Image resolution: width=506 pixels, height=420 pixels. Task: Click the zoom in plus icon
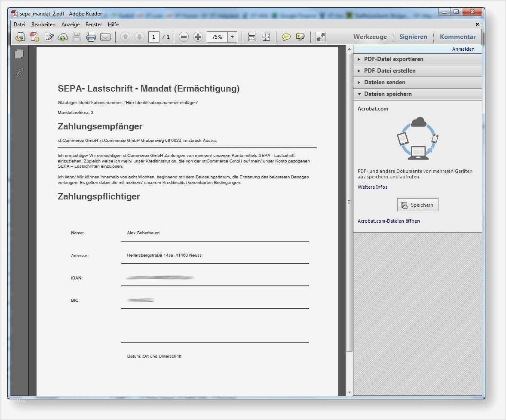point(198,37)
